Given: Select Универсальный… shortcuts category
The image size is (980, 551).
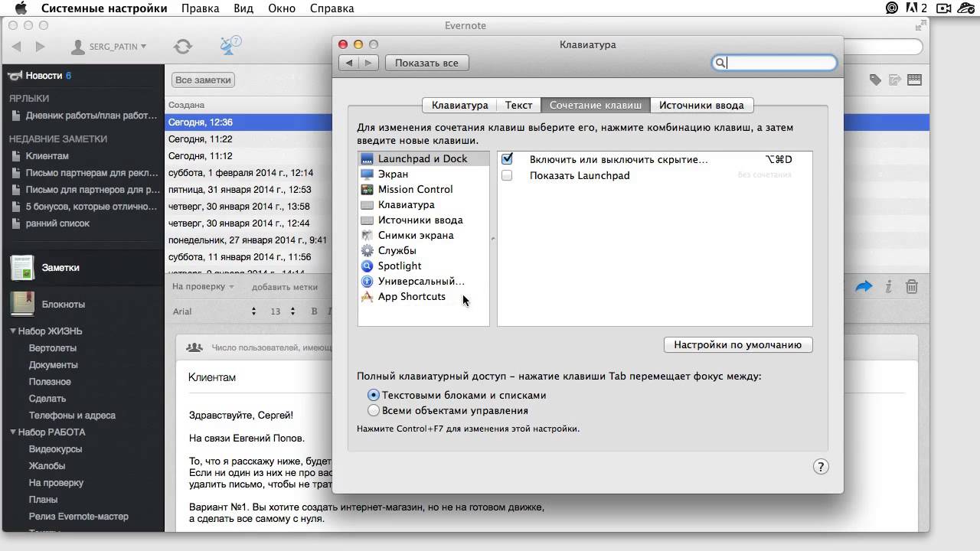Looking at the screenshot, I should point(423,281).
